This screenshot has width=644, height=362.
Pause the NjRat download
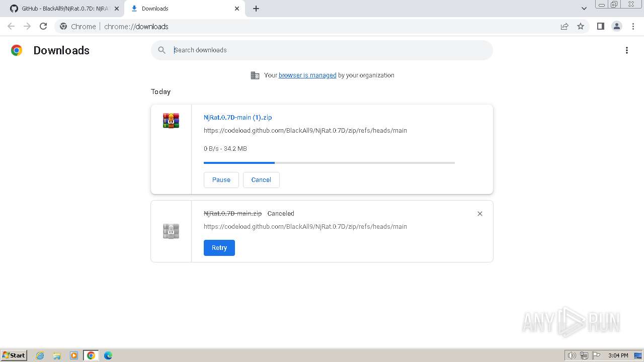tap(221, 180)
